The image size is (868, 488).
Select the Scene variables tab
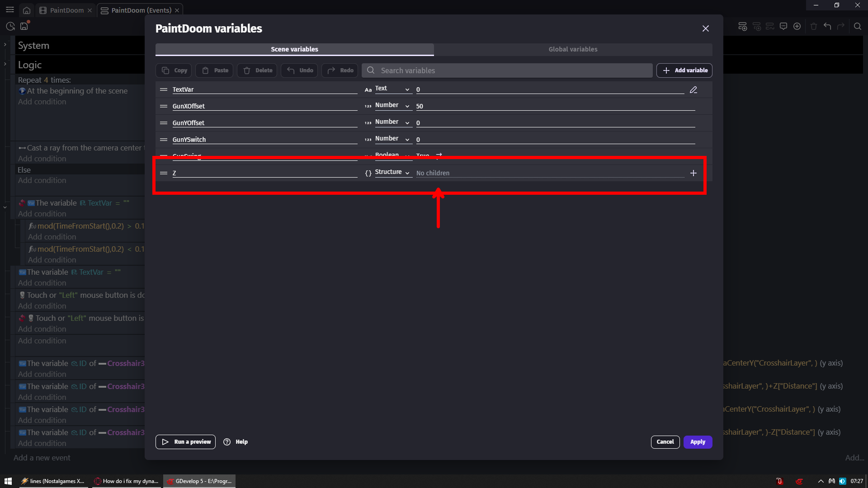coord(294,49)
